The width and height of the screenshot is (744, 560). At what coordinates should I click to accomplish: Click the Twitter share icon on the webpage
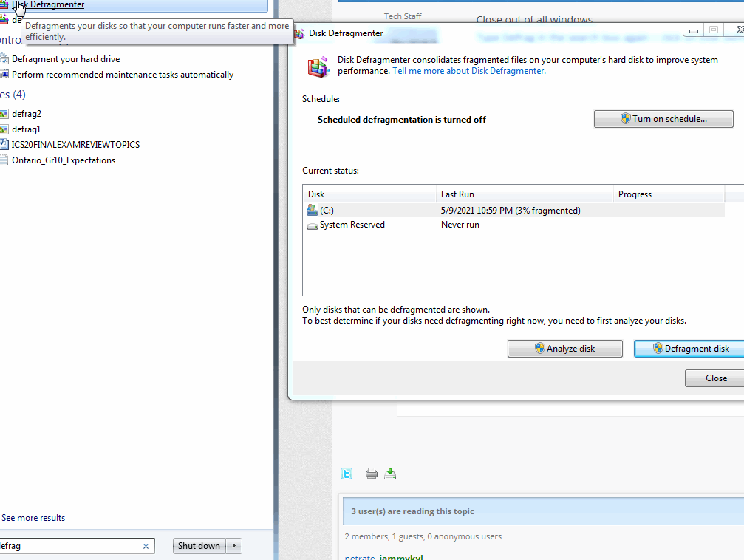pyautogui.click(x=347, y=474)
